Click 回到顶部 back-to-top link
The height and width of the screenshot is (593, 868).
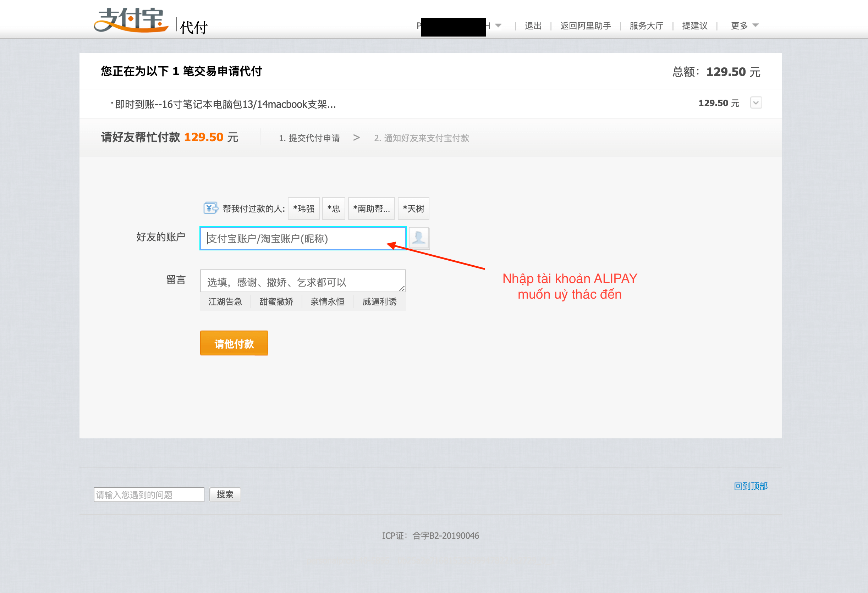click(751, 486)
